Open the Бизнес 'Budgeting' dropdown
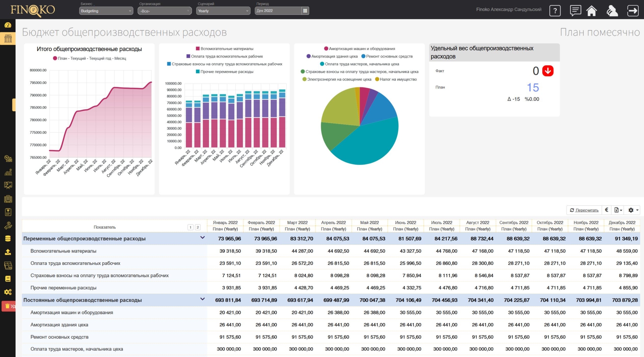This screenshot has width=644, height=357. 106,11
